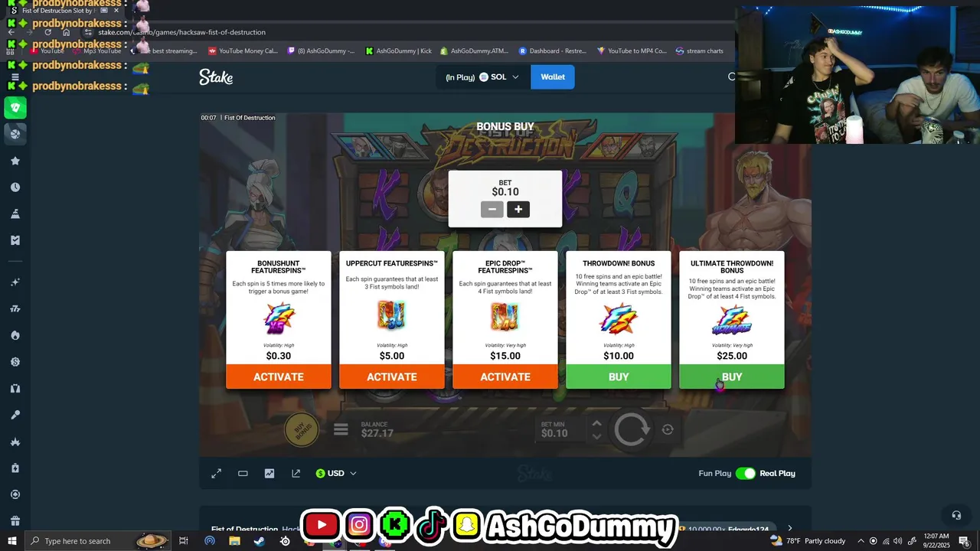Open the browser home page icon
Viewport: 980px width, 551px height.
point(67,32)
